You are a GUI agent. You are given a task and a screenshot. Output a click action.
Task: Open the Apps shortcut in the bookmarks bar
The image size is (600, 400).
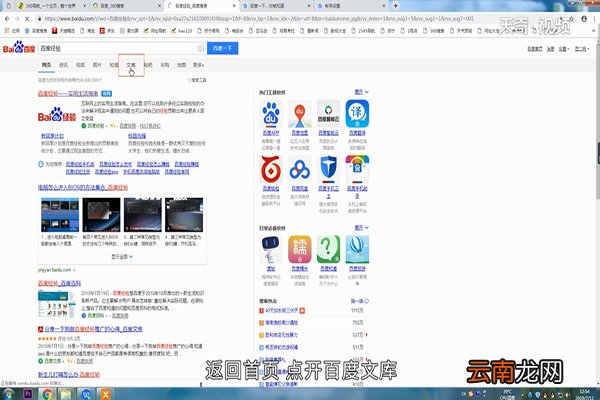12,31
